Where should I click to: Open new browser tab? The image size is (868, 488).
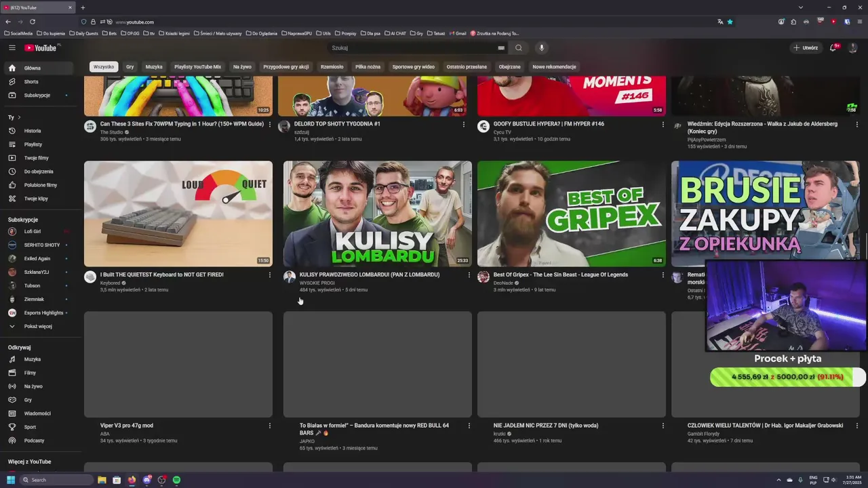tap(83, 7)
